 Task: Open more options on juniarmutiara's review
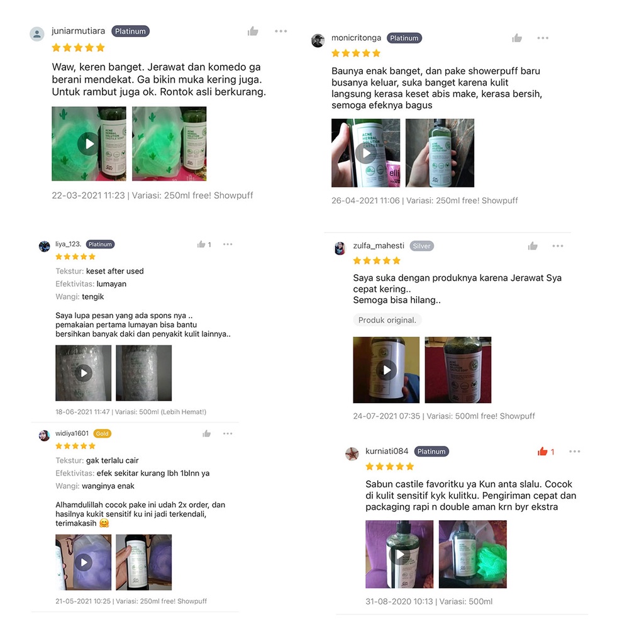281,31
